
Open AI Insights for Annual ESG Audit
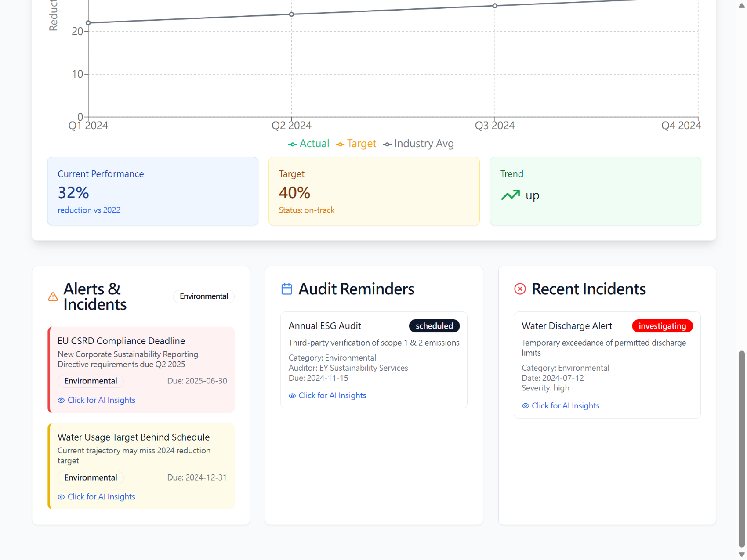pyautogui.click(x=332, y=396)
